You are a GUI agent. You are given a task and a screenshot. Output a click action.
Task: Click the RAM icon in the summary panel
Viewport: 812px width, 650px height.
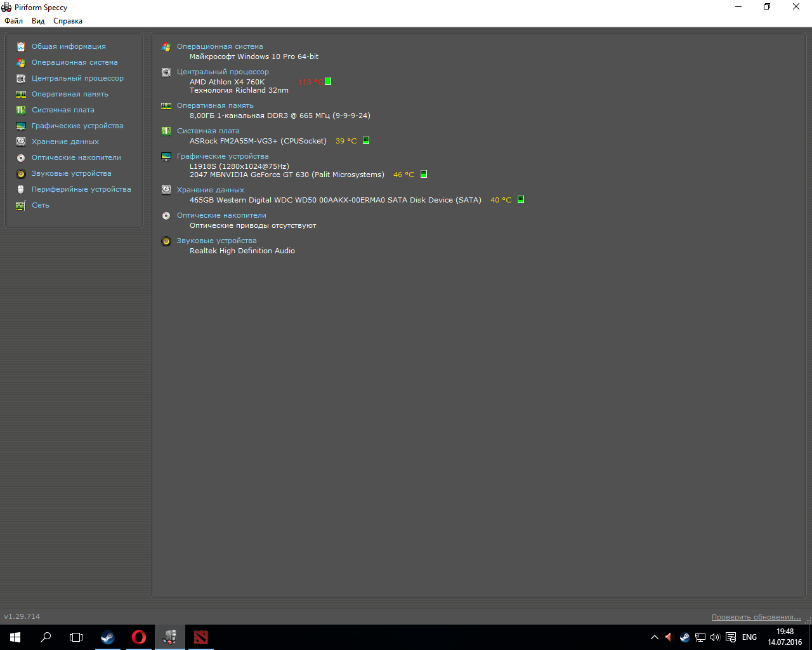pyautogui.click(x=166, y=105)
